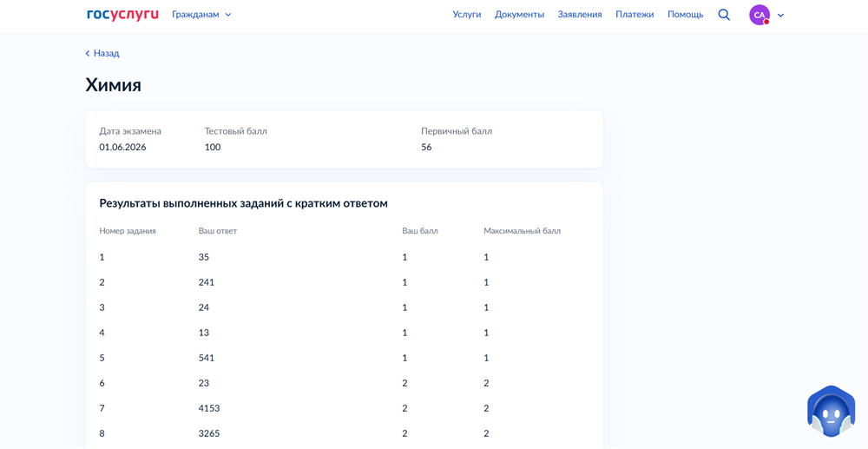The height and width of the screenshot is (449, 868).
Task: Open the Платежи menu item
Action: click(635, 15)
